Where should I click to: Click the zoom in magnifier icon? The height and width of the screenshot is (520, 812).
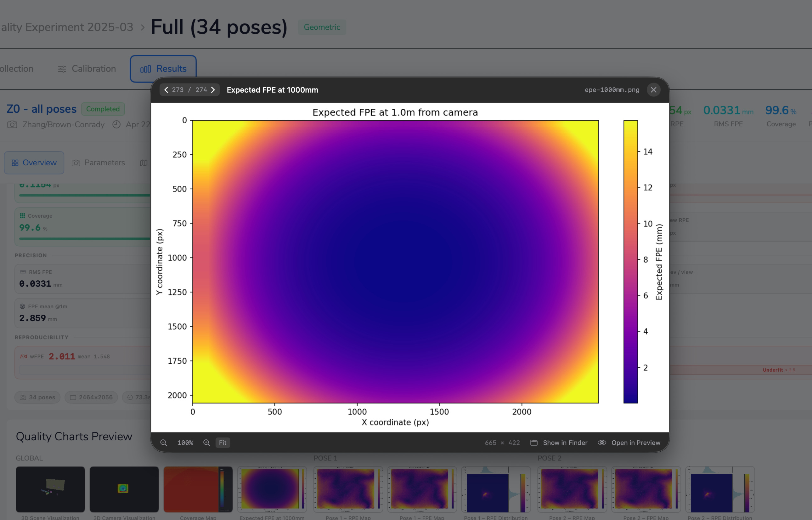tap(206, 443)
